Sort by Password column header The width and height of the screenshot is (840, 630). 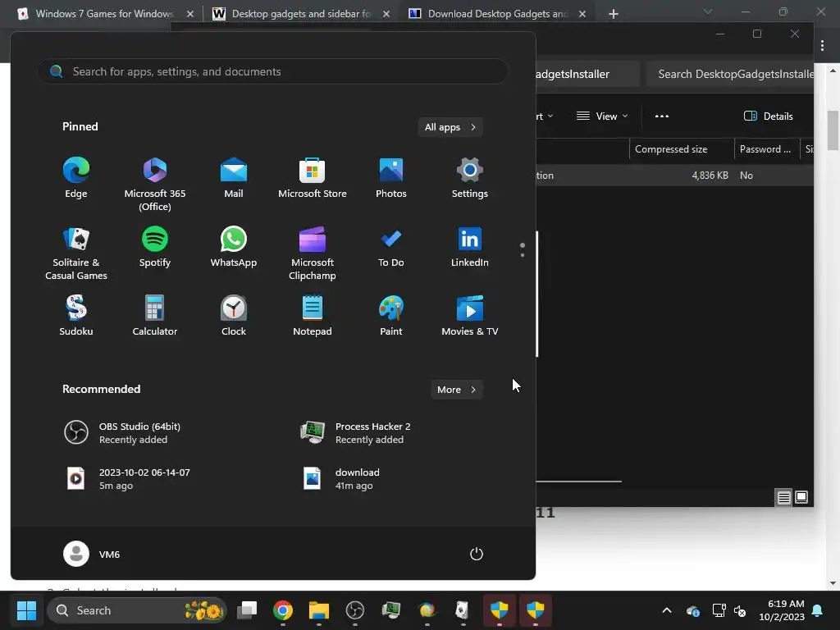point(767,149)
